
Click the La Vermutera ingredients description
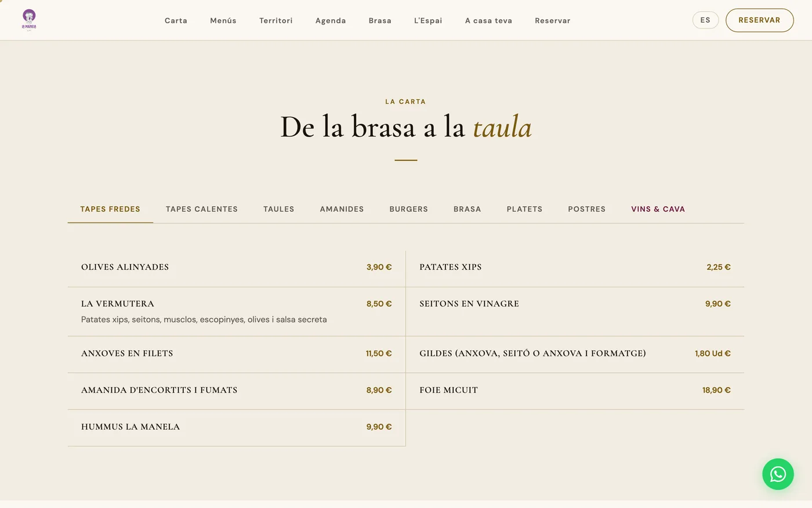(204, 319)
